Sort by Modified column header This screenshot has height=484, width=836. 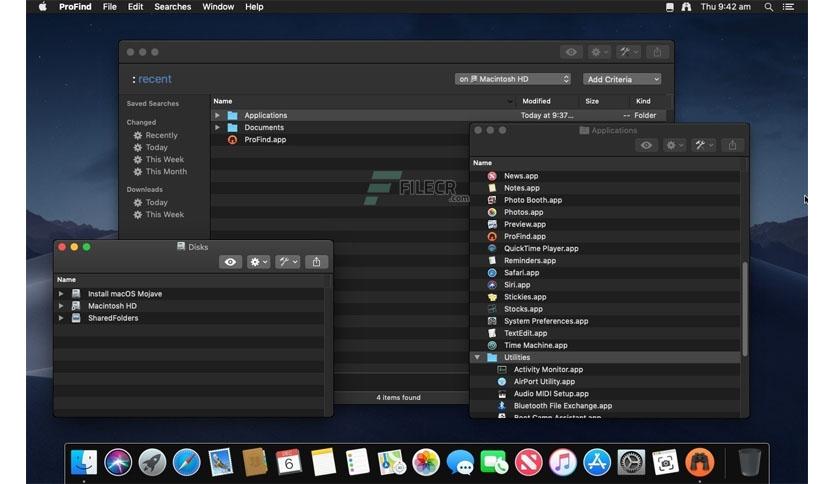point(536,101)
